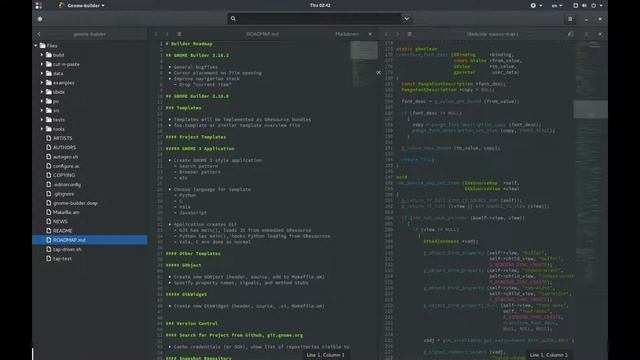The image size is (640, 360).
Task: Expand the data folder
Action: pos(42,73)
